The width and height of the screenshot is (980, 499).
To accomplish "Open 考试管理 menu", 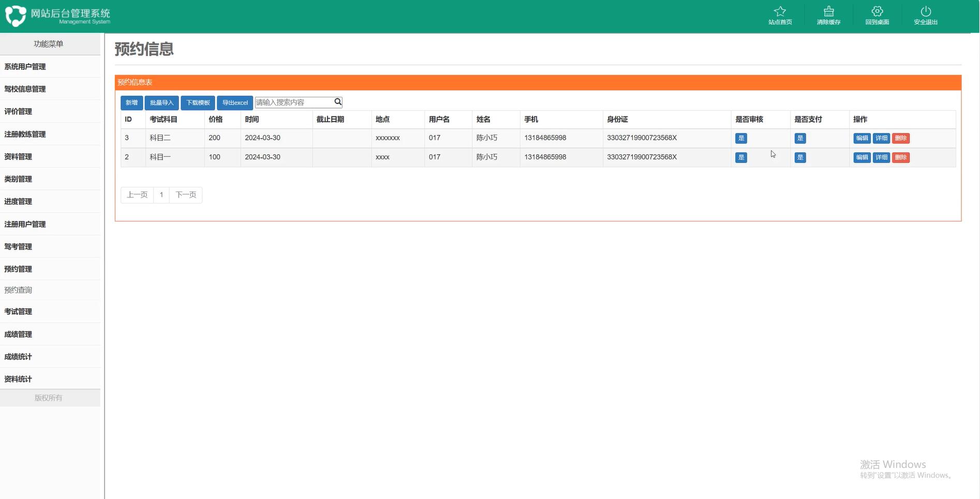I will [x=50, y=311].
